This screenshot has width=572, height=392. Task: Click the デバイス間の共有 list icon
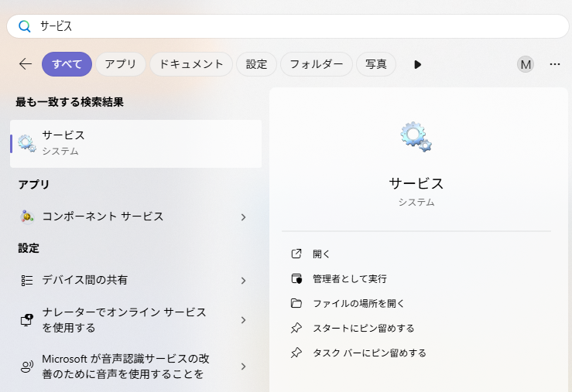coord(26,280)
